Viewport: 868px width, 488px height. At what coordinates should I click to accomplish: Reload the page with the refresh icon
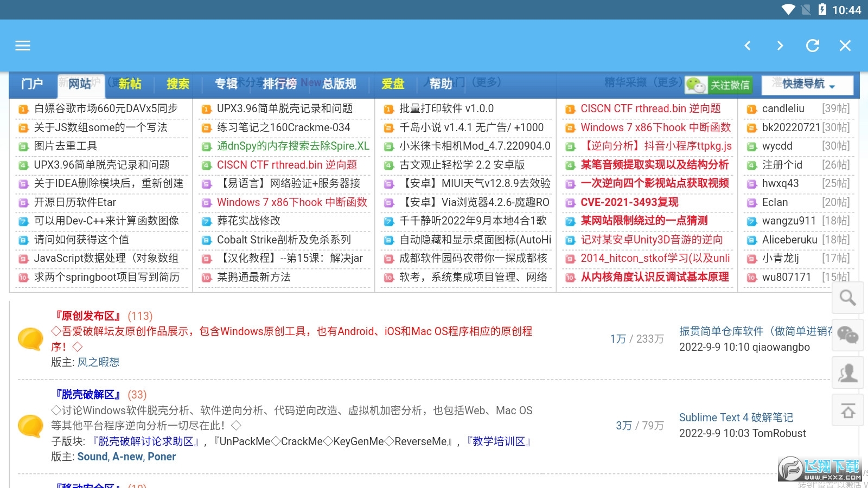tap(813, 46)
